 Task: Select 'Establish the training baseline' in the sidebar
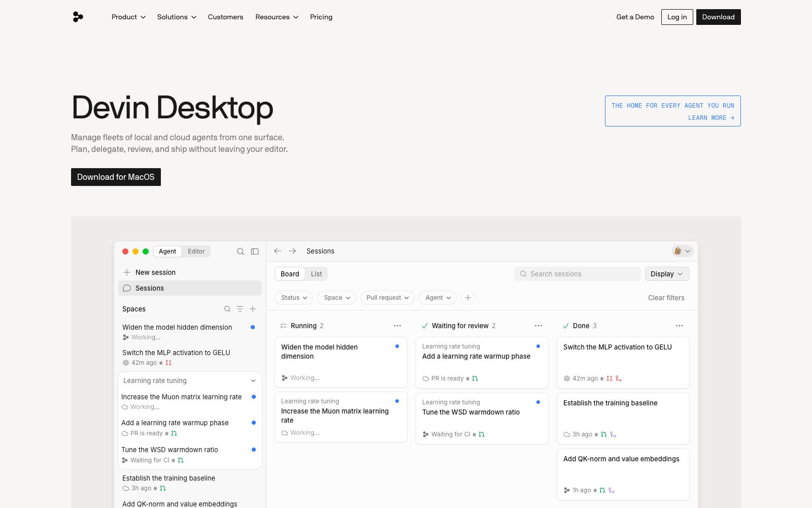[189, 483]
